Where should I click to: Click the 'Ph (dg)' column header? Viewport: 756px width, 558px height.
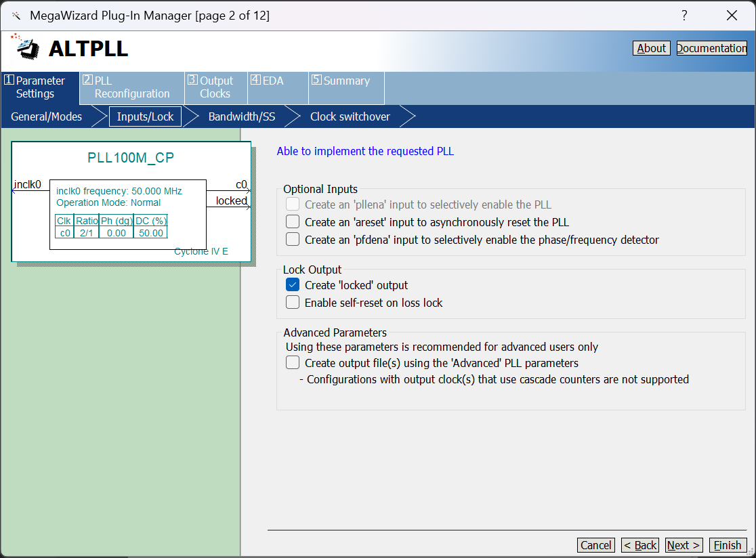pos(117,221)
